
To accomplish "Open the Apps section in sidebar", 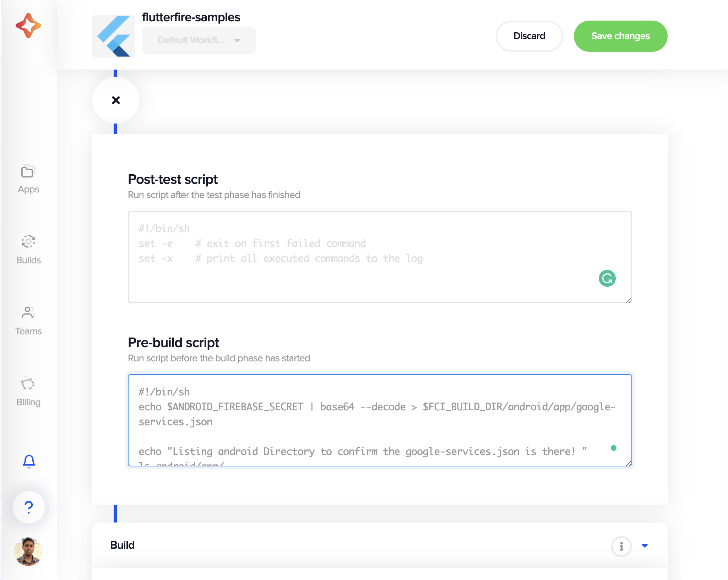I will coord(28,178).
